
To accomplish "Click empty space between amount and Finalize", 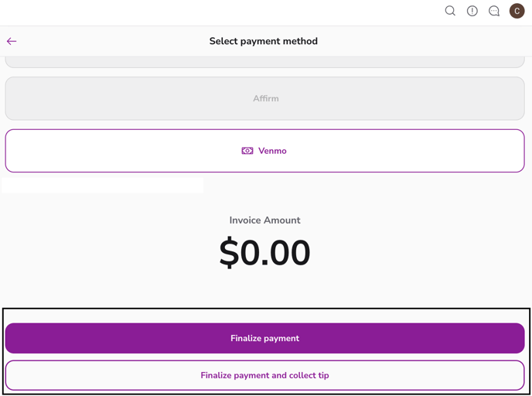I will click(264, 291).
